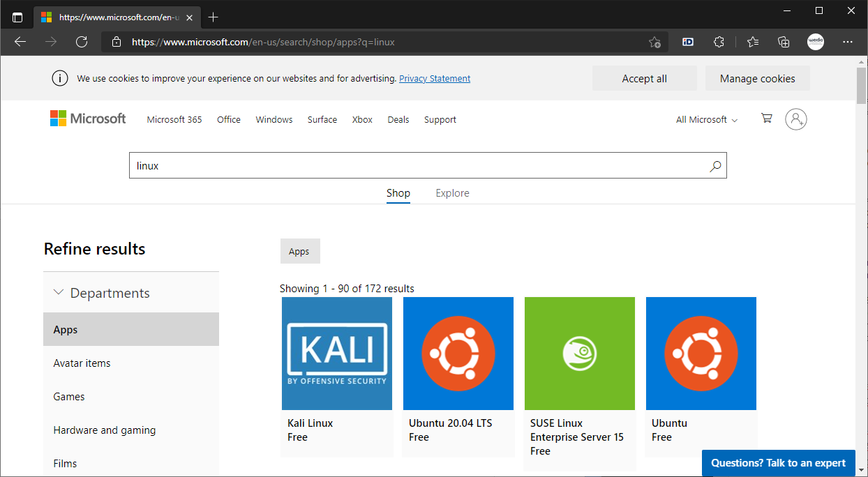
Task: Open the Extensions puzzle icon
Action: tap(719, 42)
